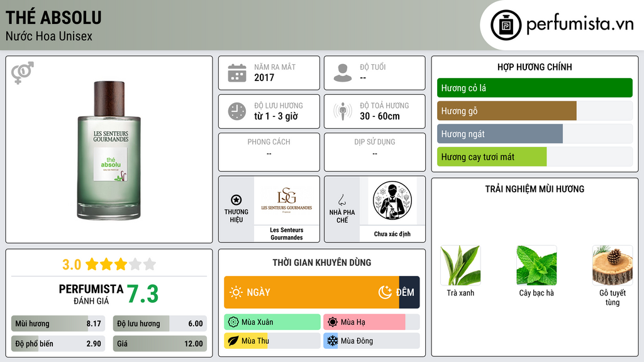Click the leaf icon for Mùa Thu
Screen dimensions: 644x362
tap(233, 341)
